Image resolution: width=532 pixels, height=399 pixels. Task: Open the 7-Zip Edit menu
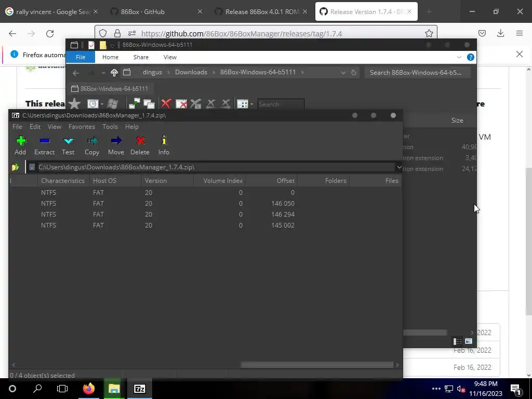pos(35,127)
